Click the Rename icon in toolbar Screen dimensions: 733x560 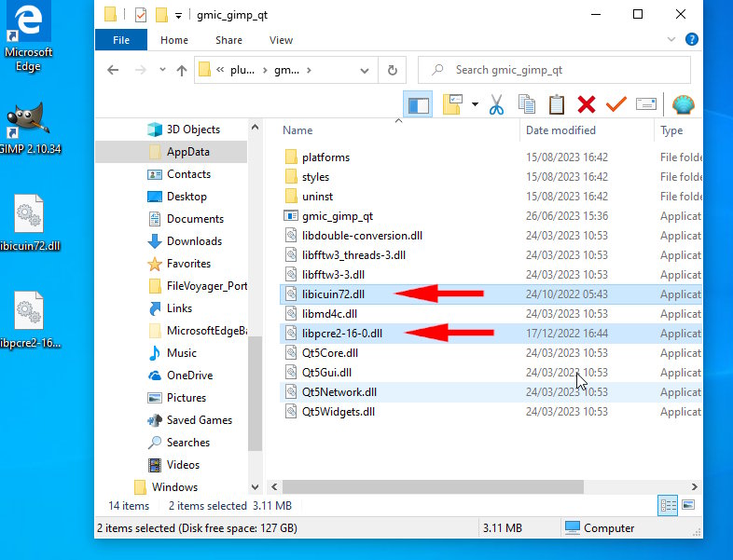[646, 103]
